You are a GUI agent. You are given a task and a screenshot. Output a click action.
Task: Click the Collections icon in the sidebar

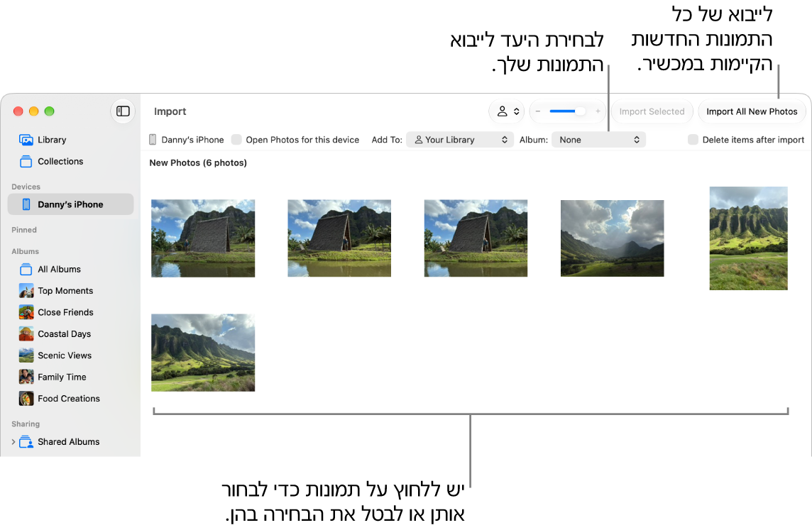tap(26, 162)
